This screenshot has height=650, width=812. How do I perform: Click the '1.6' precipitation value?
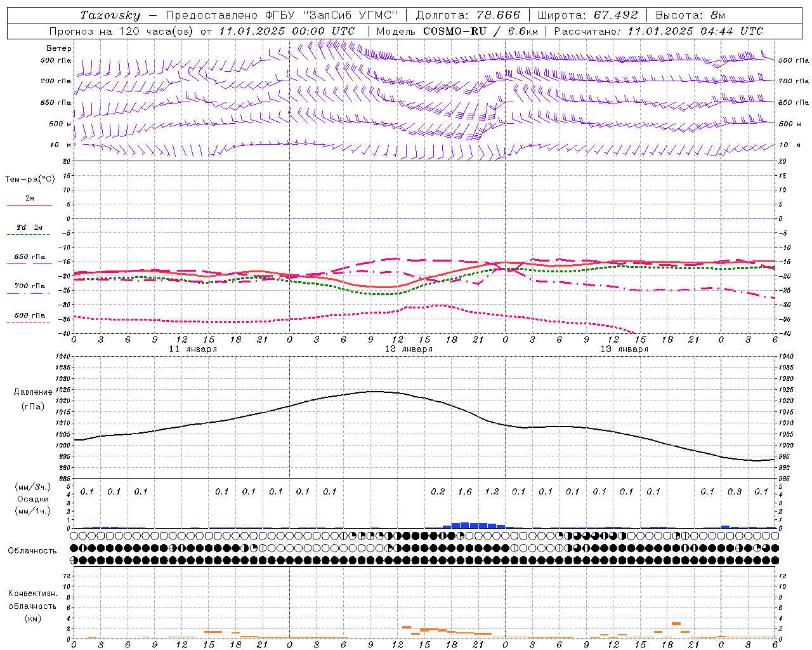(465, 492)
